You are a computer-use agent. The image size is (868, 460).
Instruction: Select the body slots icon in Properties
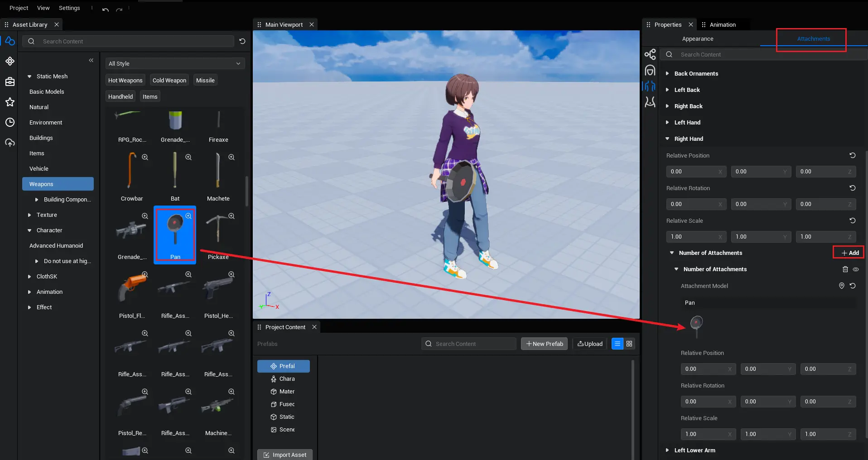650,86
